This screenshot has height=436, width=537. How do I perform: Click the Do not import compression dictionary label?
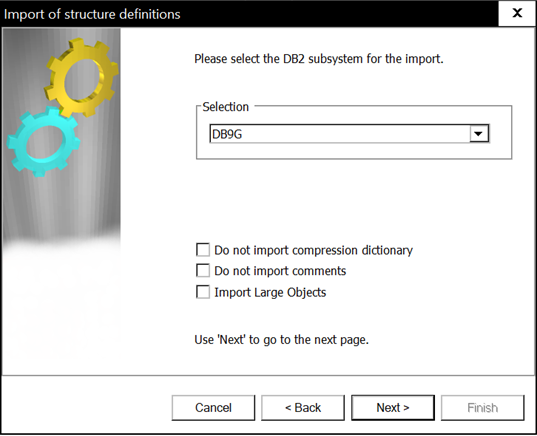(313, 250)
